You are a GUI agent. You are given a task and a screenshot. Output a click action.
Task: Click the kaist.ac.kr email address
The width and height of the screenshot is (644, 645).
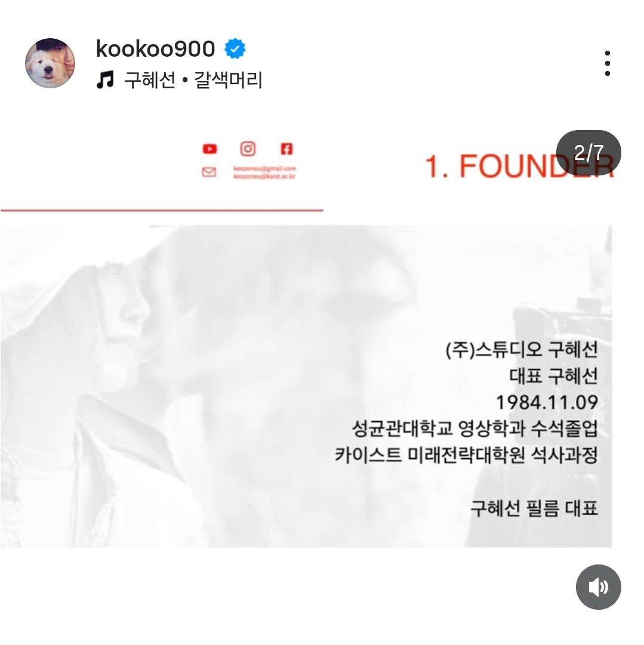(x=264, y=177)
